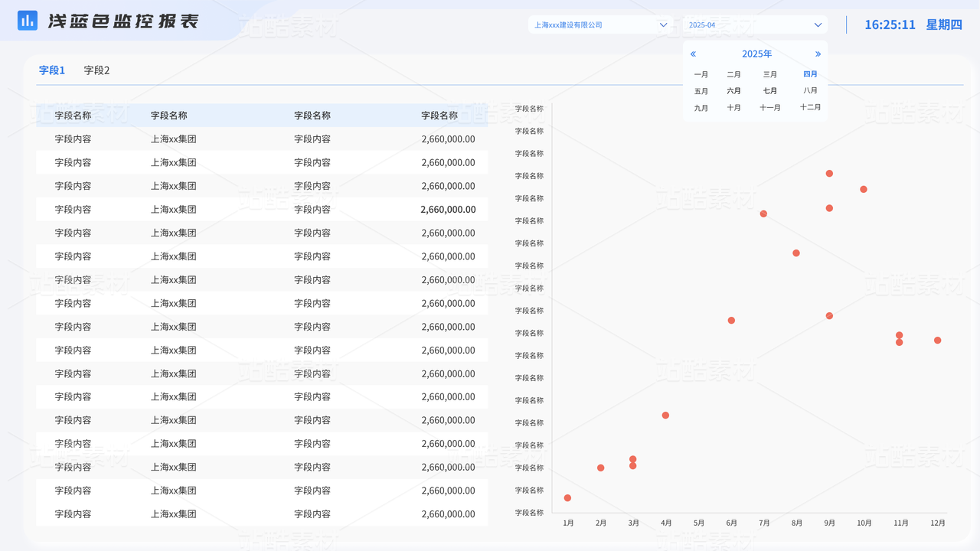Pick 十月 in the month picker
This screenshot has width=980, height=551.
[x=733, y=108]
